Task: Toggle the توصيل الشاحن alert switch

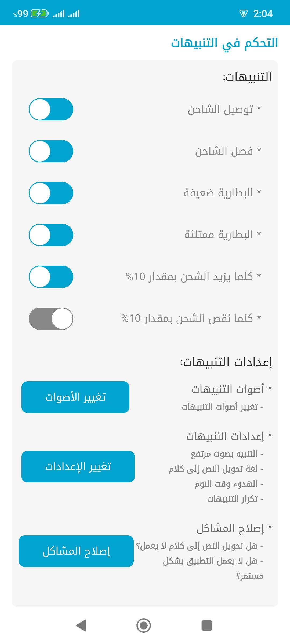Action: [x=51, y=109]
